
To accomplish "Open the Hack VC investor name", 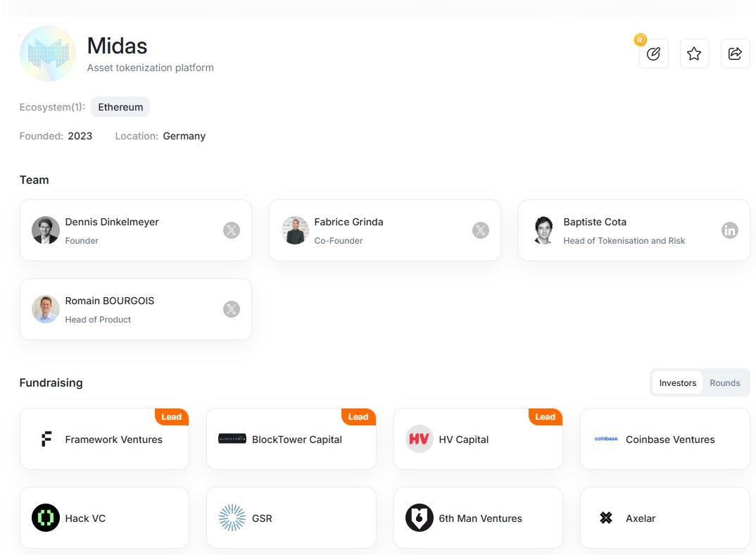I will [85, 518].
